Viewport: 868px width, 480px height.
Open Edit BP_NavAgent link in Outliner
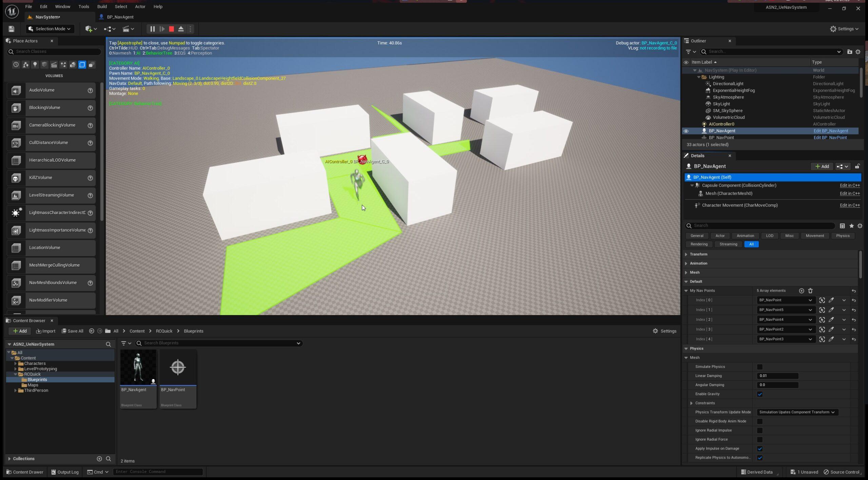click(x=831, y=131)
